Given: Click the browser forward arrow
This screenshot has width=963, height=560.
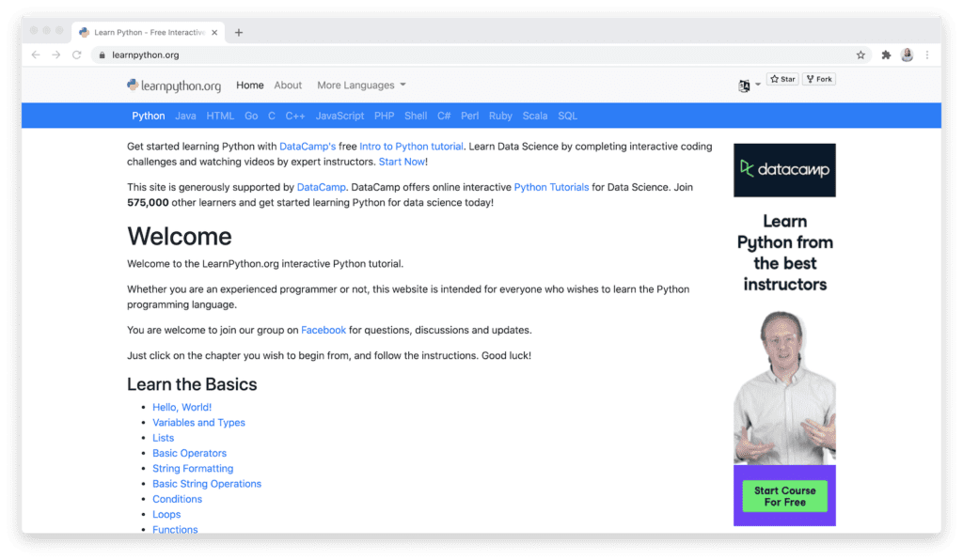Looking at the screenshot, I should pos(55,55).
